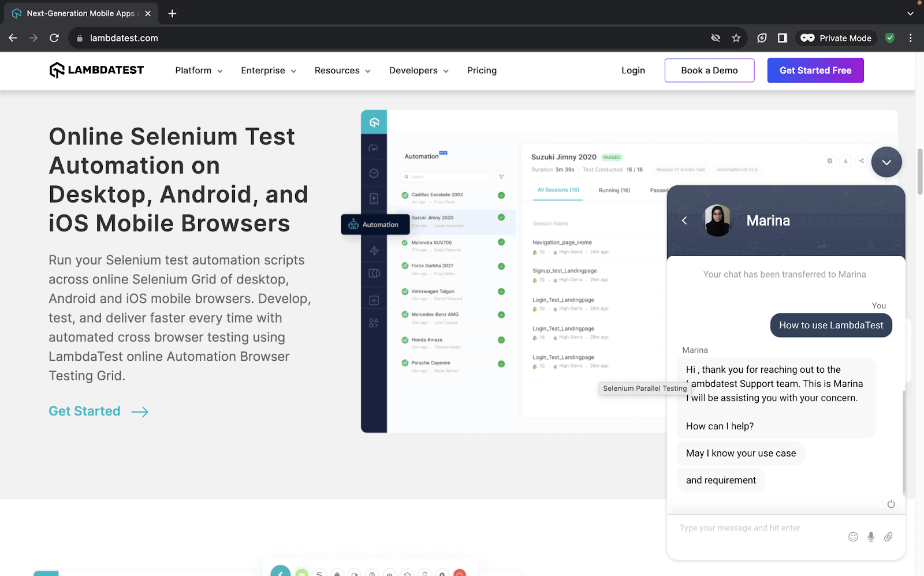Click the attachment paperclip icon in chat

coord(888,537)
